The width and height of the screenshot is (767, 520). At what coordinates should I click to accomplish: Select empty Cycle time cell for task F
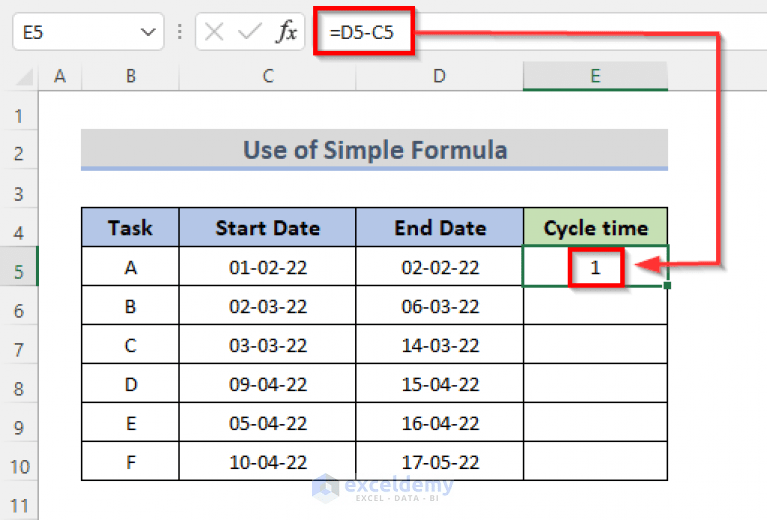(x=595, y=462)
